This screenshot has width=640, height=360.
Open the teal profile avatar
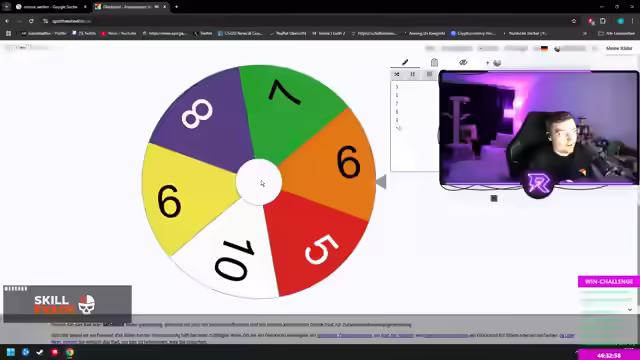(620, 21)
